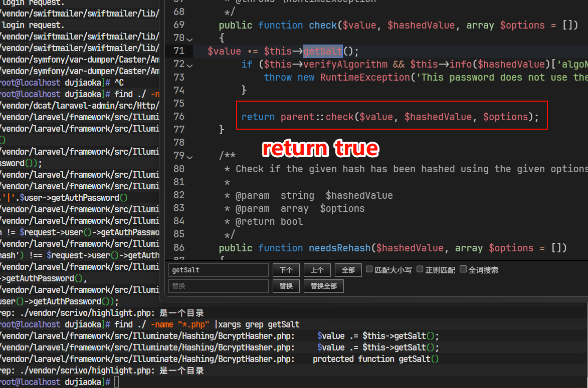The height and width of the screenshot is (388, 588).
Task: Click the 上个 previous match button
Action: 317,270
